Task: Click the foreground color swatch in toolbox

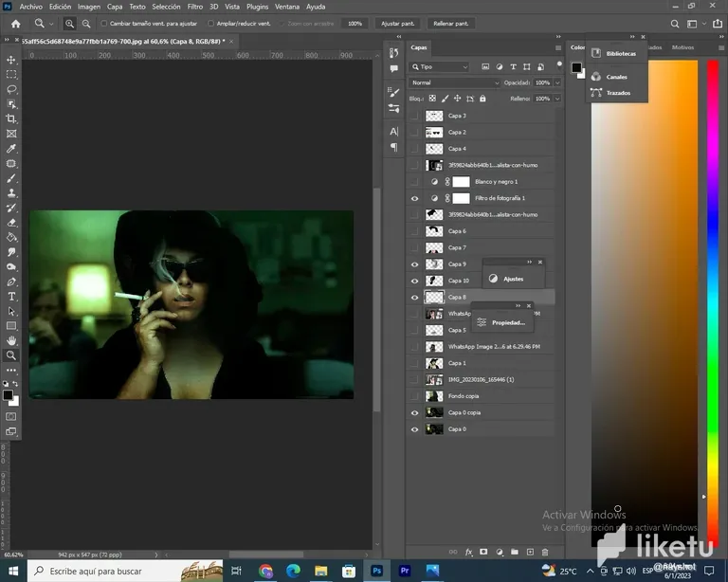Action: (7, 395)
